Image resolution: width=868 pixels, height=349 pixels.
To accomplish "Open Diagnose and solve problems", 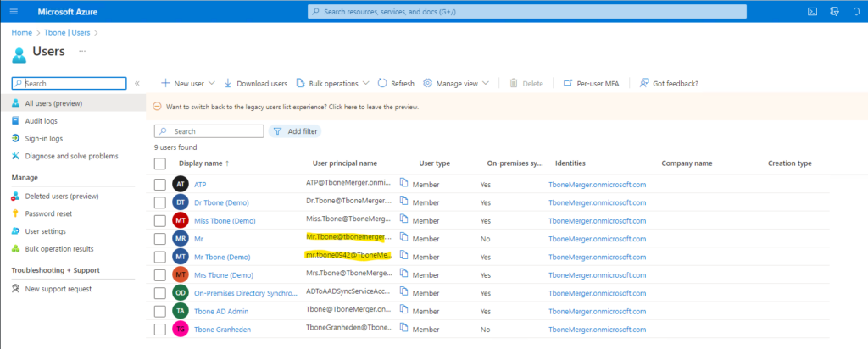I will 73,156.
